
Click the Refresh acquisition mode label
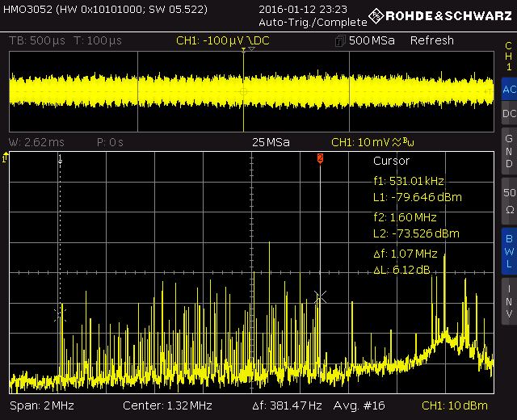(432, 40)
